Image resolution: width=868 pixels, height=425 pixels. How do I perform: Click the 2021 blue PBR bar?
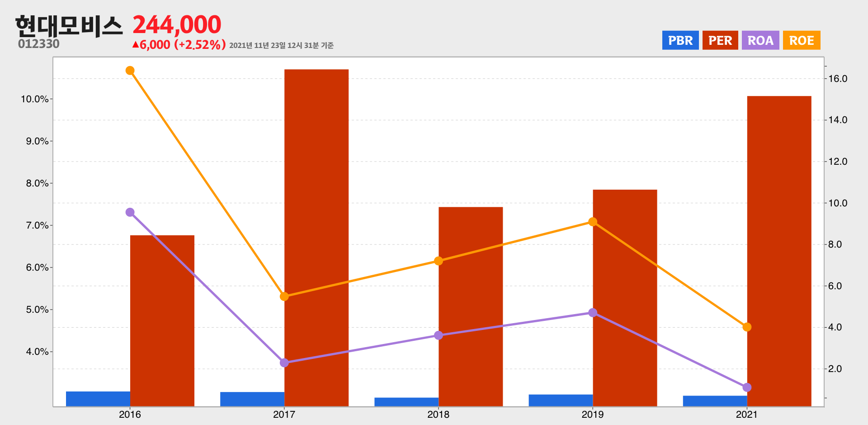click(x=715, y=401)
